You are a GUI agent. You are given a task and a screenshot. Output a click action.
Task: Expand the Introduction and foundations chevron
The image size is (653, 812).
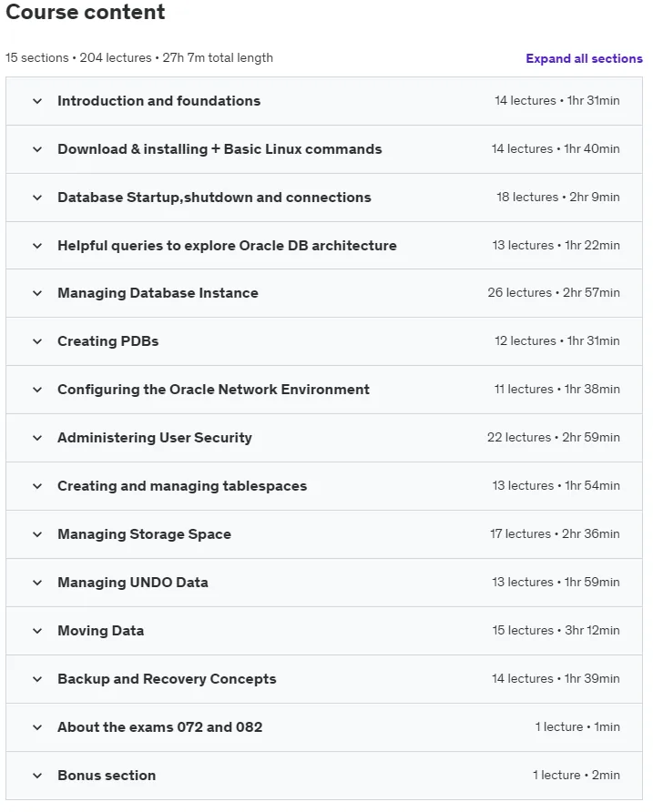click(37, 101)
